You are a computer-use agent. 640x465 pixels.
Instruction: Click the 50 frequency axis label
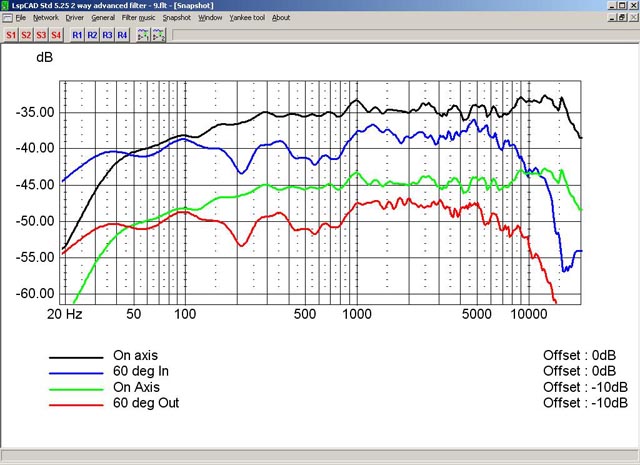pyautogui.click(x=133, y=314)
